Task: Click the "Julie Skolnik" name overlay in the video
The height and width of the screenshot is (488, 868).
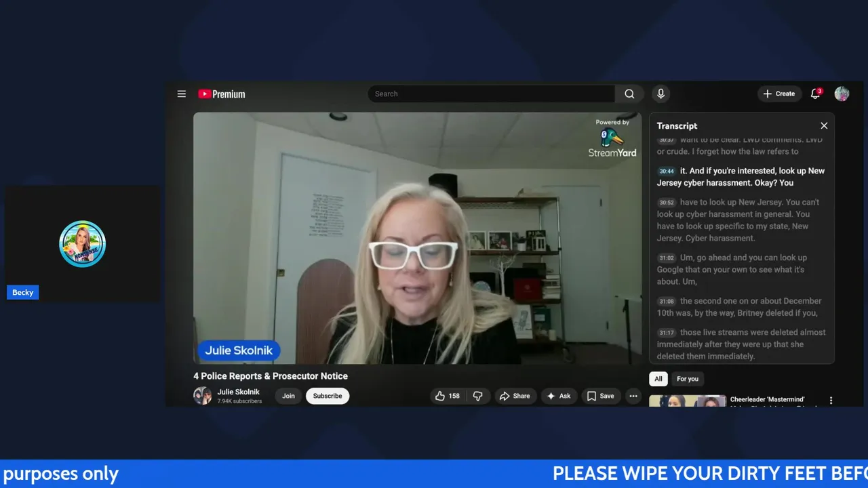Action: (x=239, y=350)
